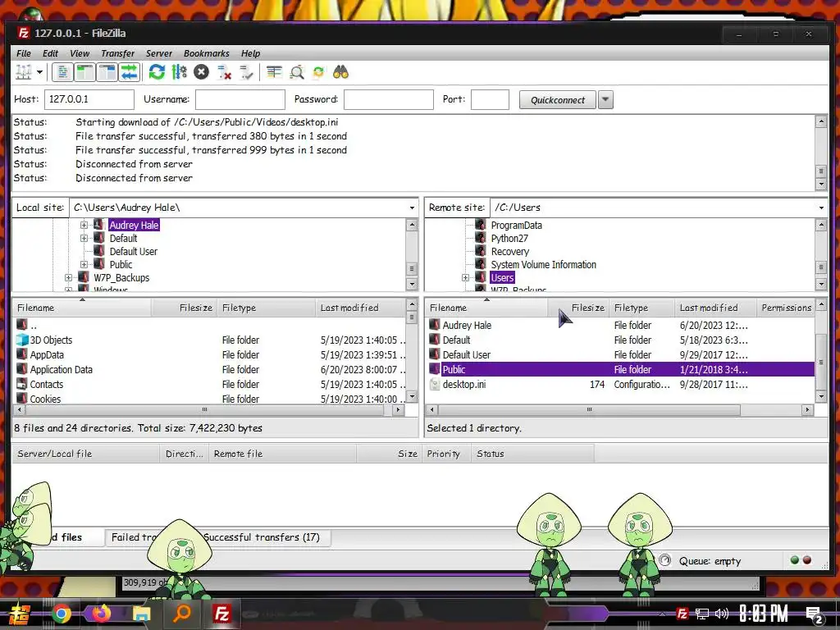
Task: Select Application Data in local file list
Action: click(x=61, y=370)
